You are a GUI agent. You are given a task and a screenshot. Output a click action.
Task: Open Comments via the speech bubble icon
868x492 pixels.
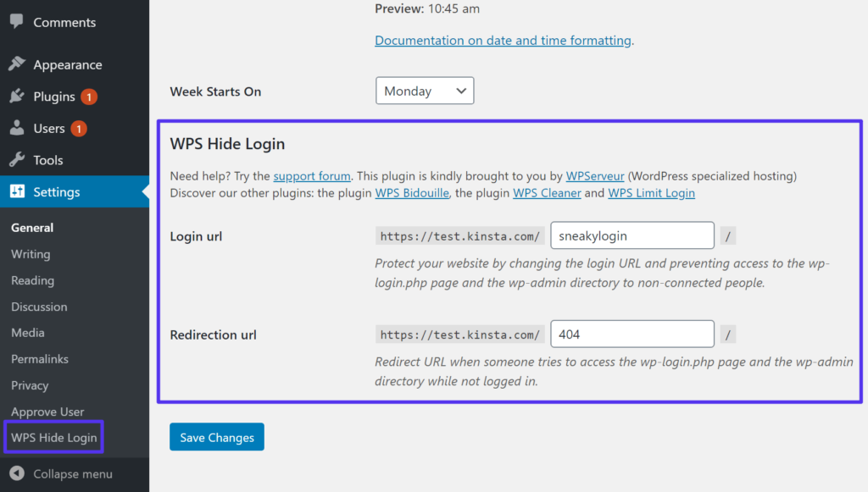pos(17,22)
